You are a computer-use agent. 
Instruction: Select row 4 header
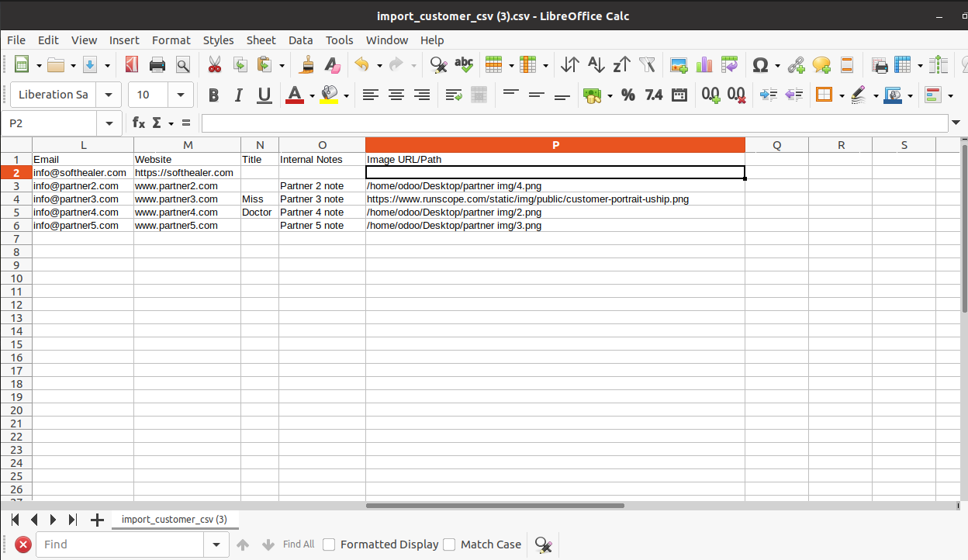coord(16,199)
